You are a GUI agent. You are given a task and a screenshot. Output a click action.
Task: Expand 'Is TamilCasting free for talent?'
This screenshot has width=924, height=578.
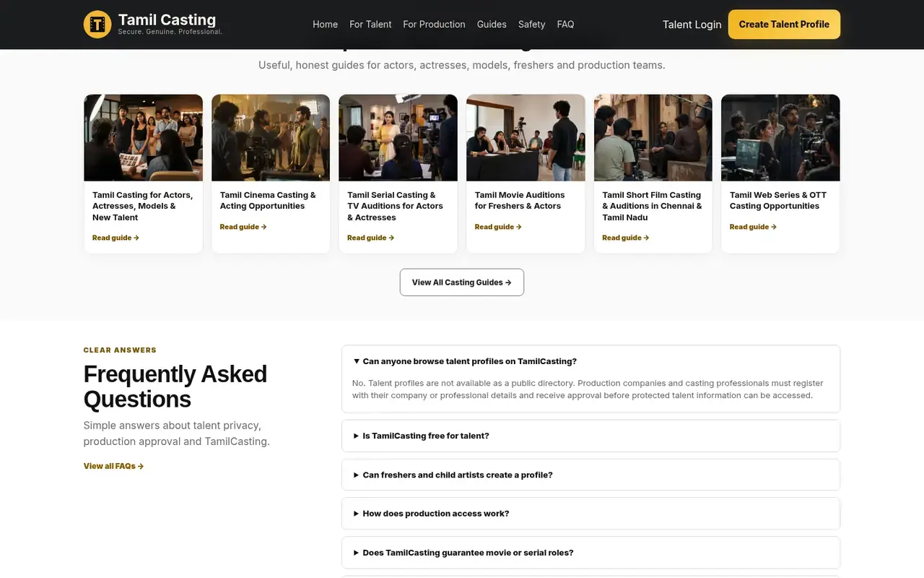coord(590,436)
